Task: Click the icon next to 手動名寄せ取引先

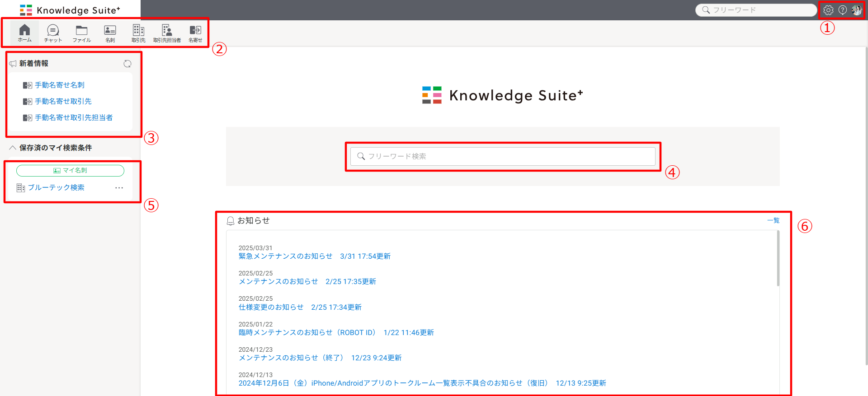Action: pos(28,102)
